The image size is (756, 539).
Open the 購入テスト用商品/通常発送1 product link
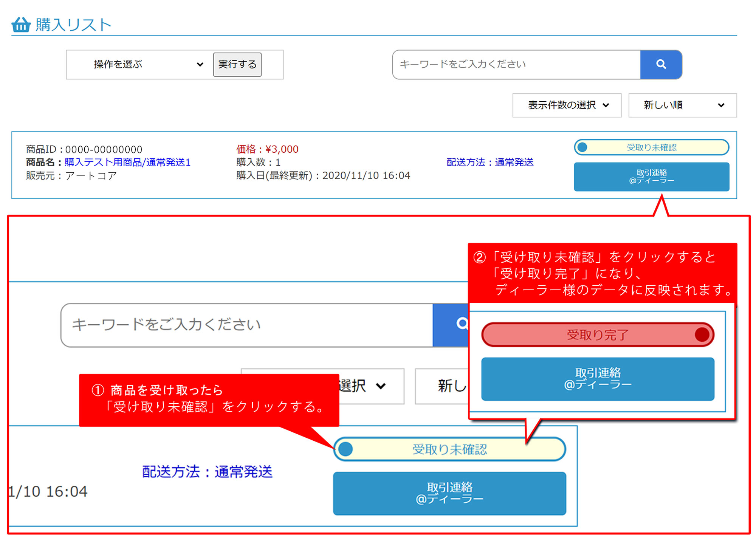(127, 162)
